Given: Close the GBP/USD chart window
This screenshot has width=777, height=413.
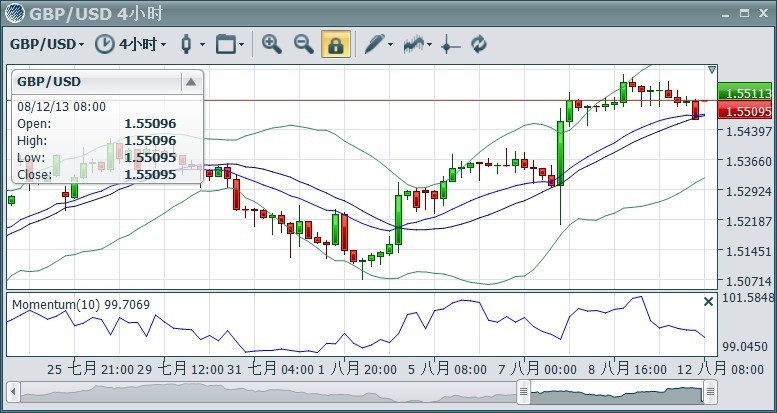Looking at the screenshot, I should tap(763, 13).
